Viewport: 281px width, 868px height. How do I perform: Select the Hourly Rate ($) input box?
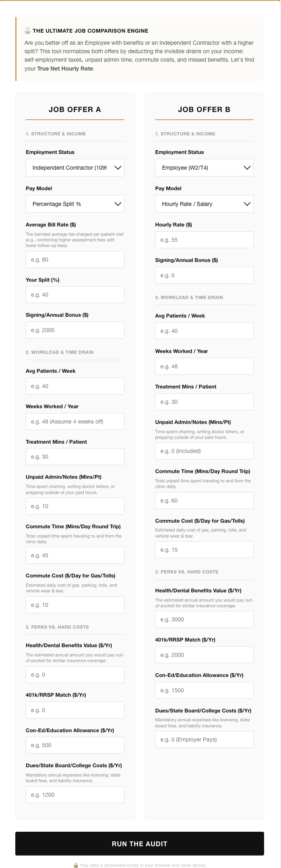[x=204, y=240]
